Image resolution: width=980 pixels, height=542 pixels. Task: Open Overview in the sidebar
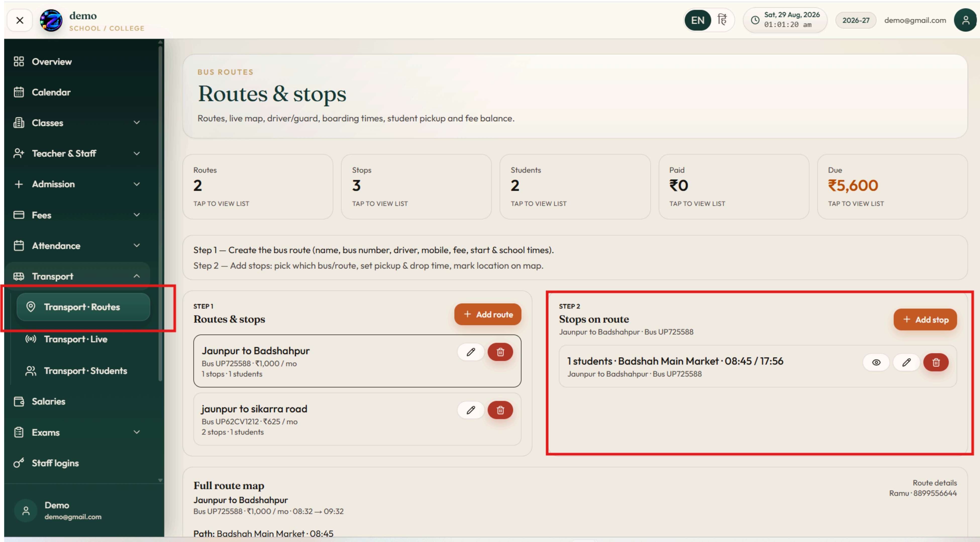click(x=77, y=62)
